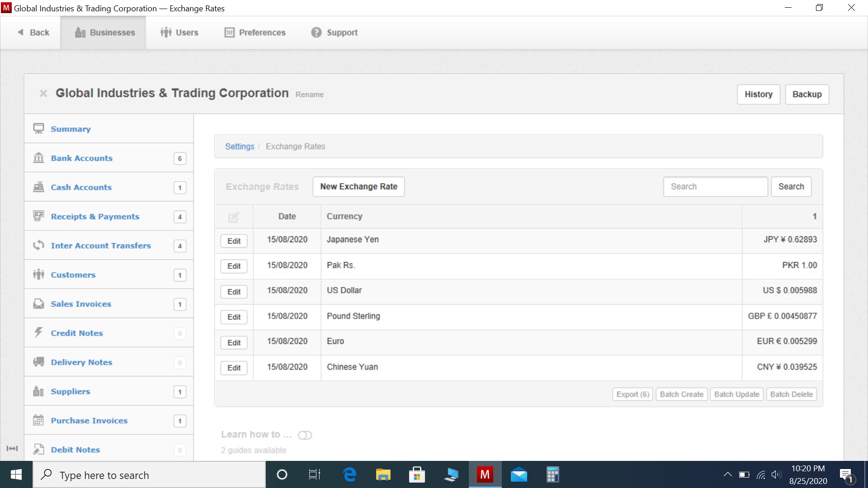The height and width of the screenshot is (488, 868).
Task: Click the Cortana circle icon
Action: coord(282,475)
